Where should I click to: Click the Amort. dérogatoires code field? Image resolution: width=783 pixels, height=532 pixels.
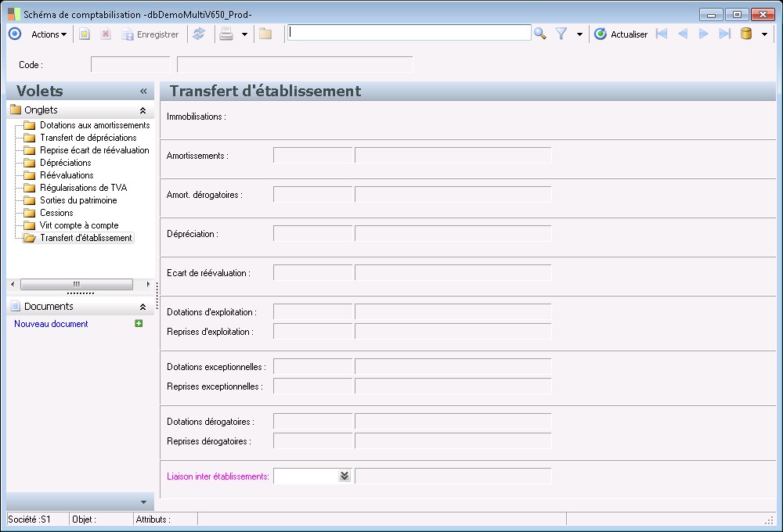click(x=313, y=194)
